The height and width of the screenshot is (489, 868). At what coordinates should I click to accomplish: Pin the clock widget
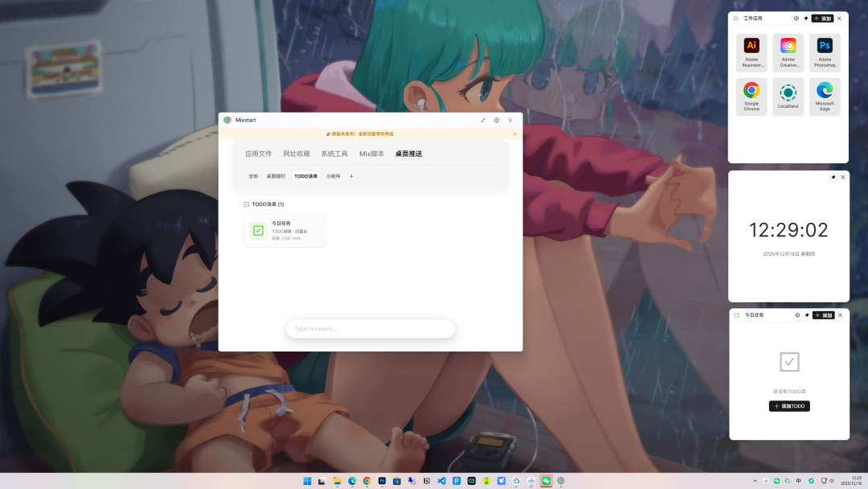point(832,177)
